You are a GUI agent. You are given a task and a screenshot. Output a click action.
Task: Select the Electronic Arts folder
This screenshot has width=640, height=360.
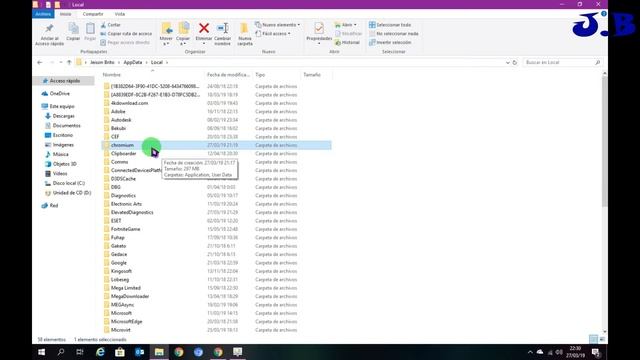(127, 204)
